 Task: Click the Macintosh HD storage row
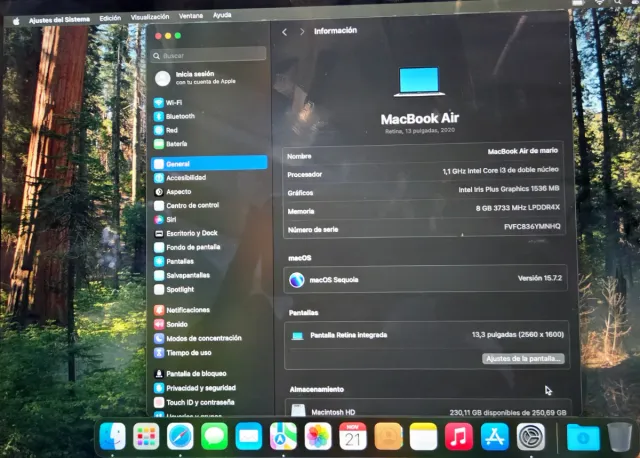pyautogui.click(x=428, y=412)
